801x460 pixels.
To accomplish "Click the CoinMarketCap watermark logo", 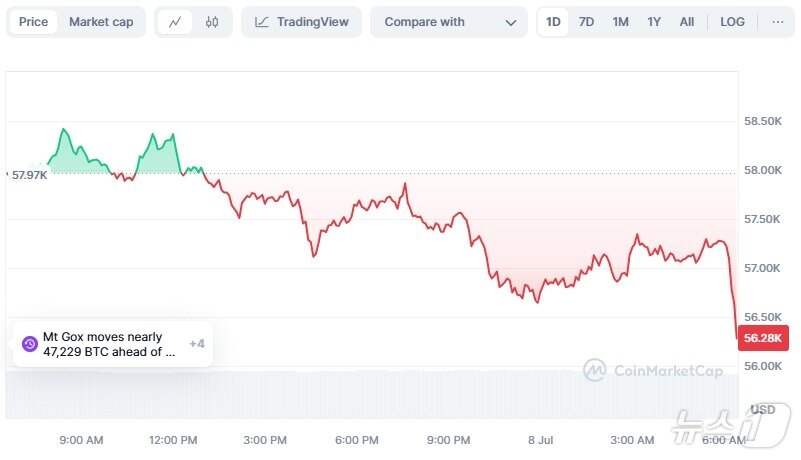I will coord(653,371).
